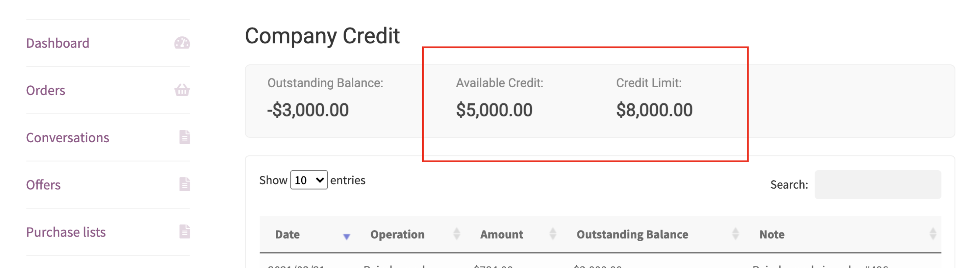Sort table by Note header
This screenshot has height=268, width=980.
pos(772,234)
